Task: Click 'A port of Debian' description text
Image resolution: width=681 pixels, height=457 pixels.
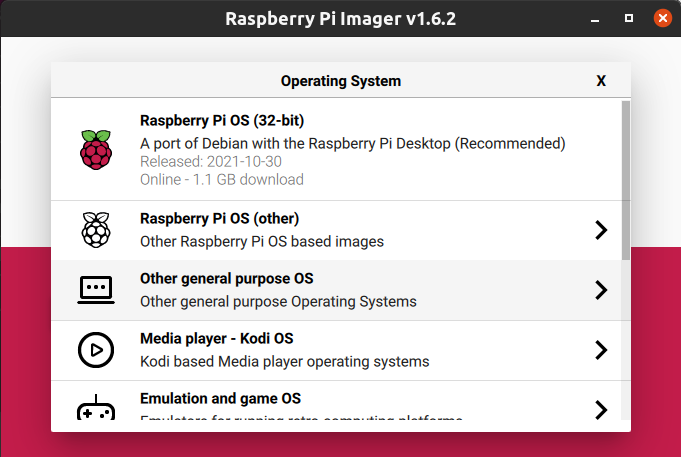Action: pyautogui.click(x=353, y=143)
